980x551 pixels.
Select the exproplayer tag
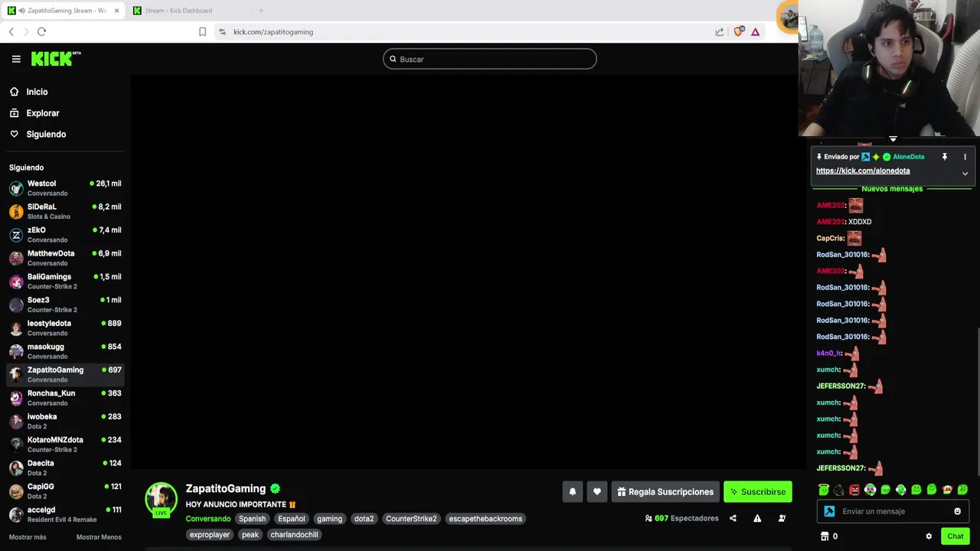[x=210, y=535]
